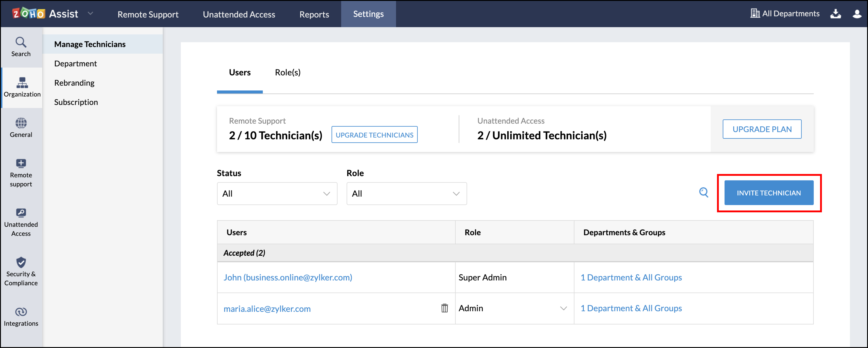Click the UPGRADE TECHNICIANS button
The height and width of the screenshot is (348, 868).
[x=374, y=134]
